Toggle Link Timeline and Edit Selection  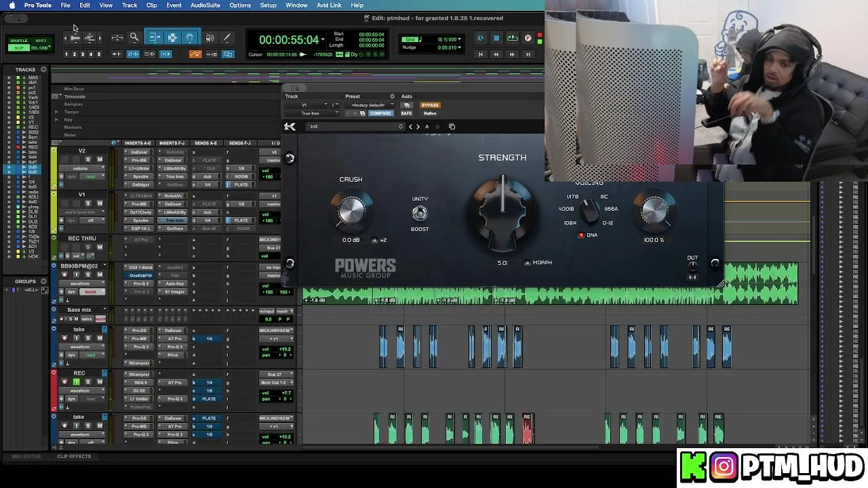click(x=133, y=54)
